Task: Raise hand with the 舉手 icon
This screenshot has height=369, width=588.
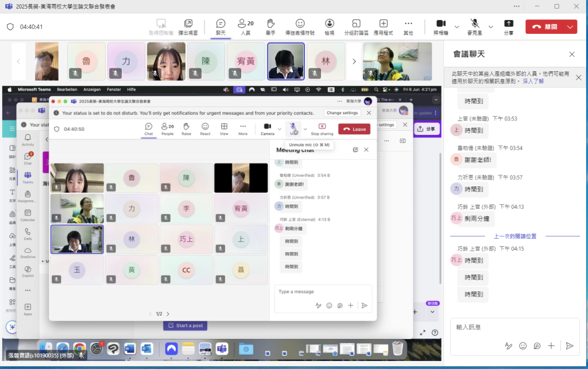Action: (x=270, y=28)
